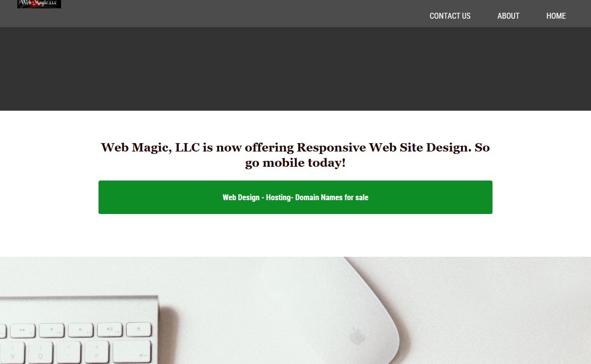Click the mute key on the pictured keyboard
This screenshot has height=364, width=591.
(x=52, y=330)
